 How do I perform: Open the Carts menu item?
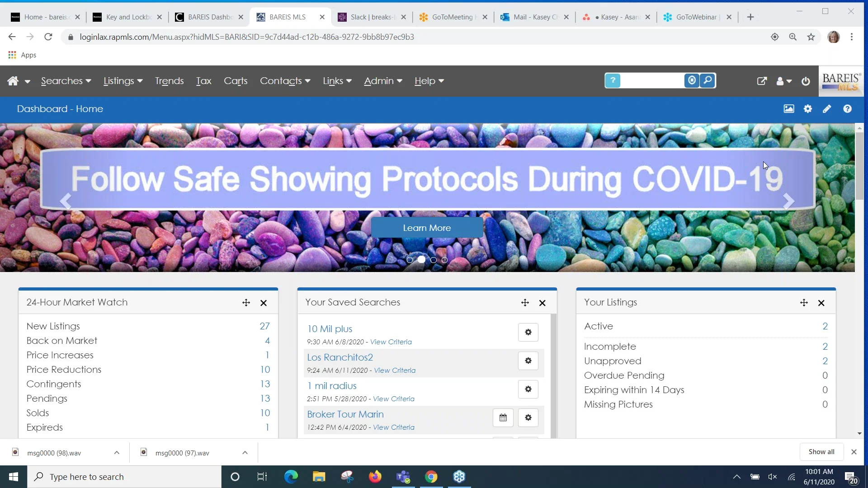[x=236, y=81]
